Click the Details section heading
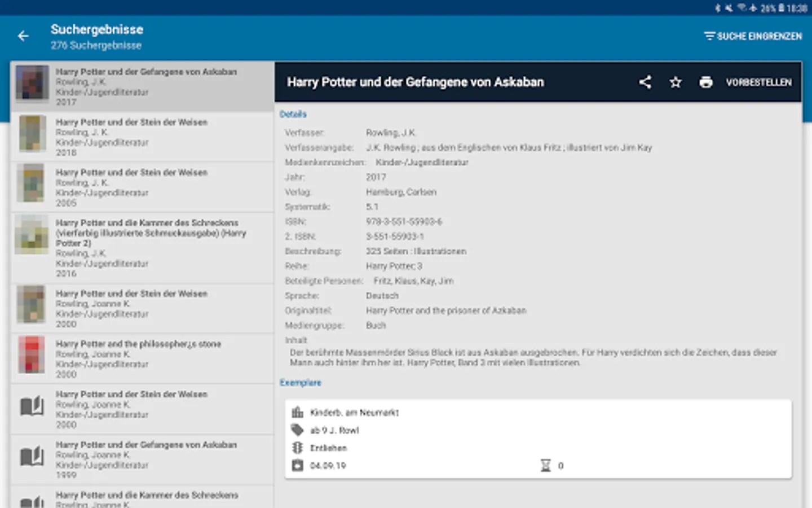The image size is (812, 508). point(293,114)
